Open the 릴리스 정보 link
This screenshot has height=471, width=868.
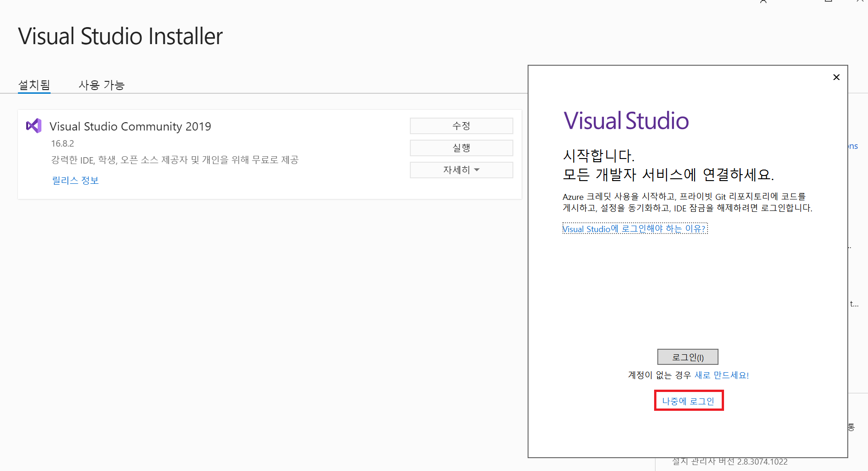75,181
